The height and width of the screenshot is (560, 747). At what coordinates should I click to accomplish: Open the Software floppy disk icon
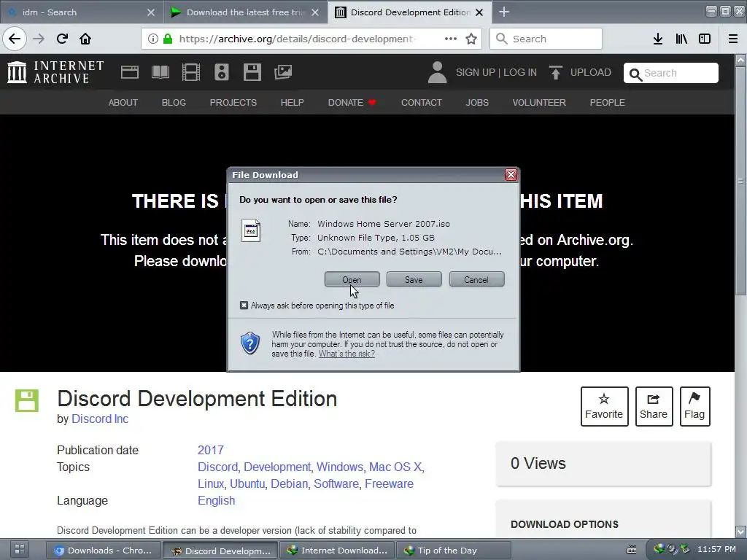[x=252, y=72]
